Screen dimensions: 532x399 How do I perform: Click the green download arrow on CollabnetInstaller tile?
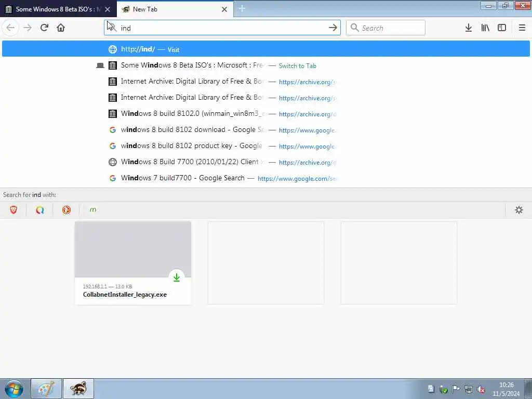(177, 277)
